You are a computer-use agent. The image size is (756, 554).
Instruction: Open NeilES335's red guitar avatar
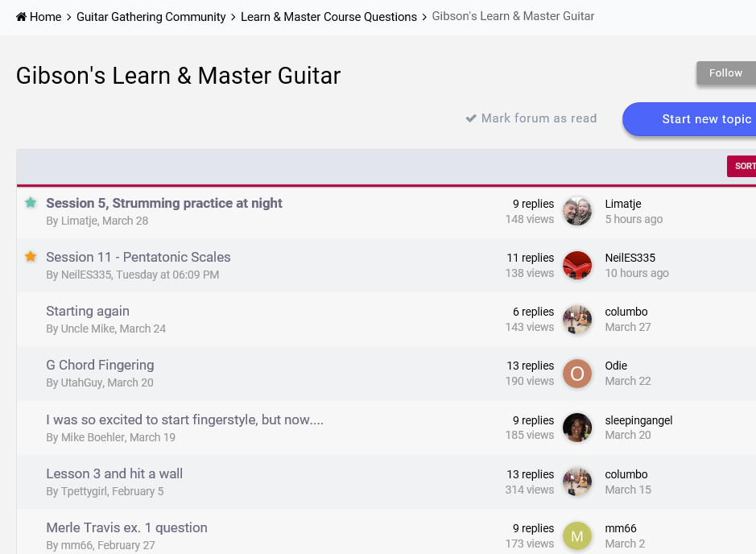pyautogui.click(x=577, y=265)
